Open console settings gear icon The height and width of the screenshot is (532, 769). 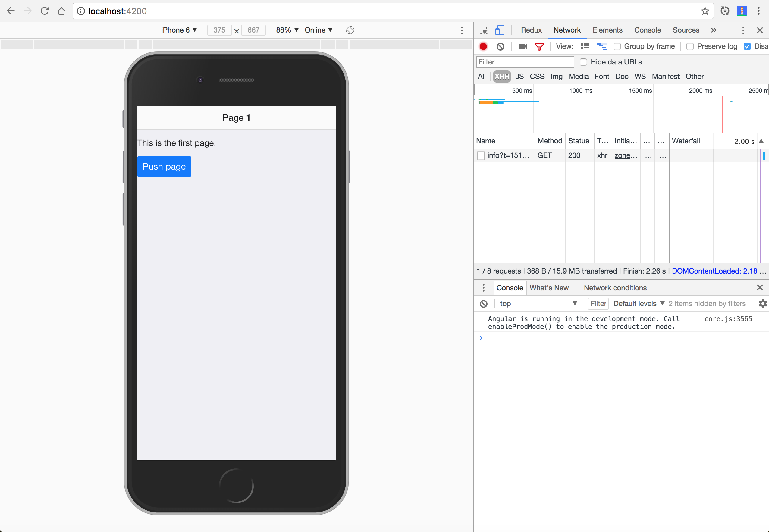762,303
